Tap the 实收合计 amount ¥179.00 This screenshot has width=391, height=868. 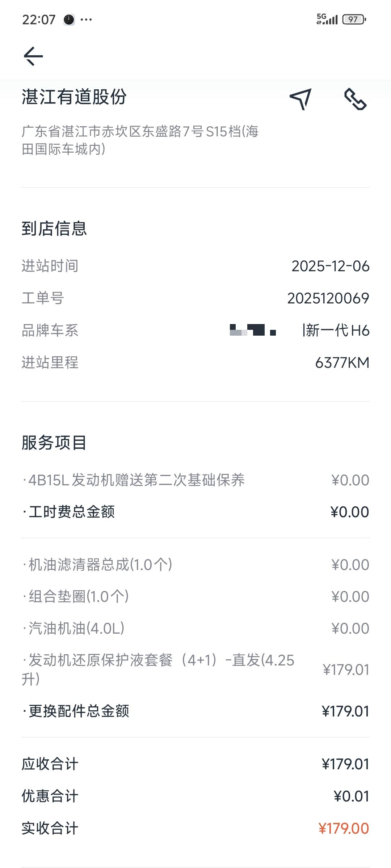click(344, 828)
